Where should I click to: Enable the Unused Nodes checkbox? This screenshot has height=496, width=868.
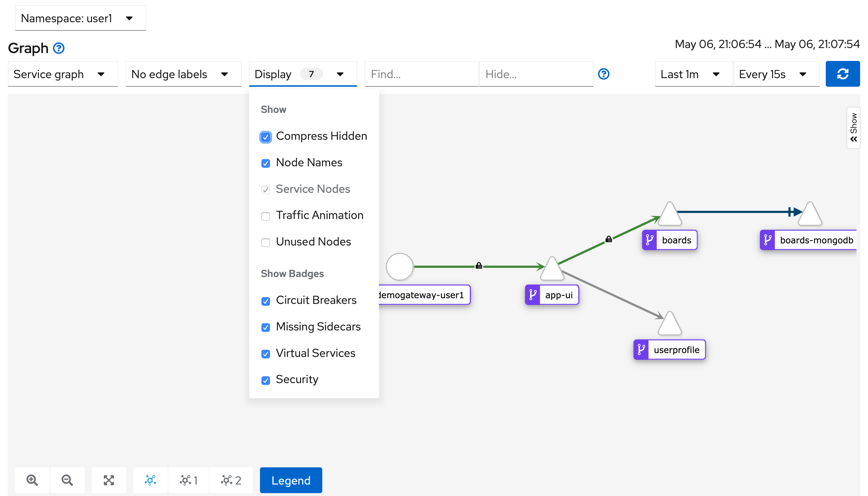[x=266, y=243]
